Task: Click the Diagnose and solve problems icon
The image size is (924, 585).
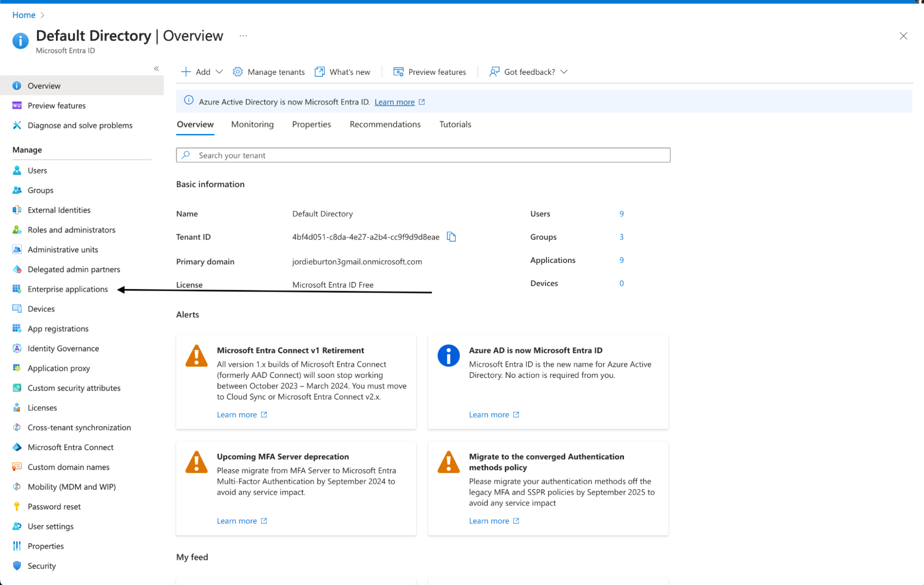Action: tap(17, 125)
